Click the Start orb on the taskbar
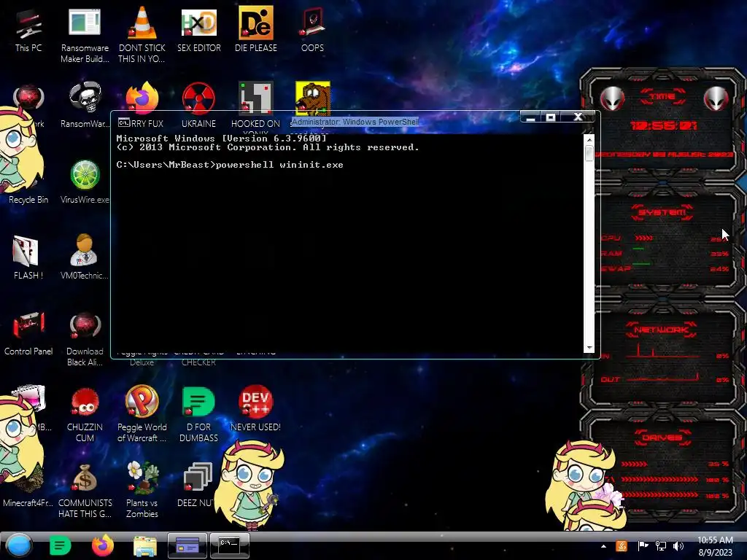 pyautogui.click(x=19, y=545)
